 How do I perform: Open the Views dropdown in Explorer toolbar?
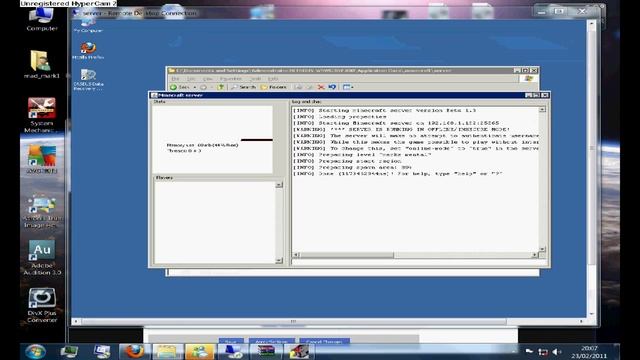pos(348,87)
